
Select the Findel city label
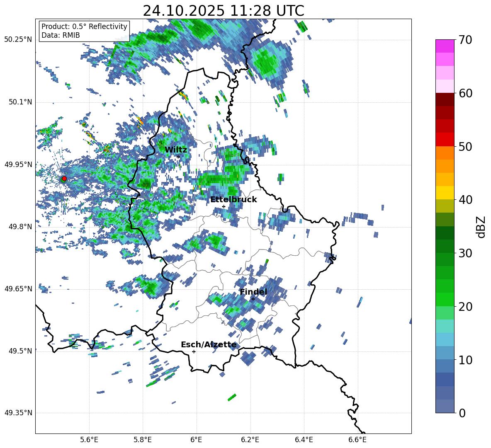[x=253, y=292]
